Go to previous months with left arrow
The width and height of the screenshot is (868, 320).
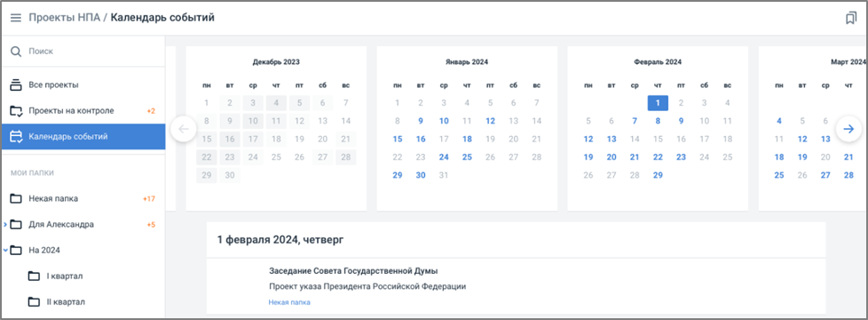point(184,129)
